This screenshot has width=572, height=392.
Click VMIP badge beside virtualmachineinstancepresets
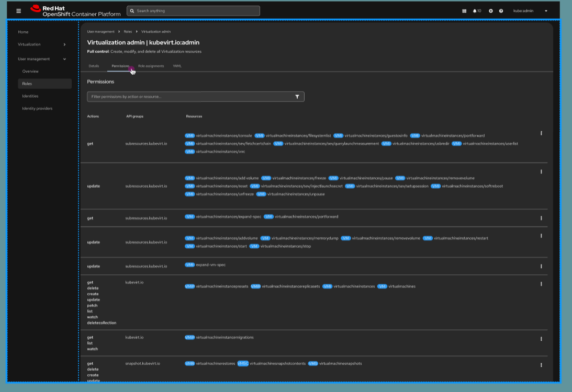tap(189, 286)
